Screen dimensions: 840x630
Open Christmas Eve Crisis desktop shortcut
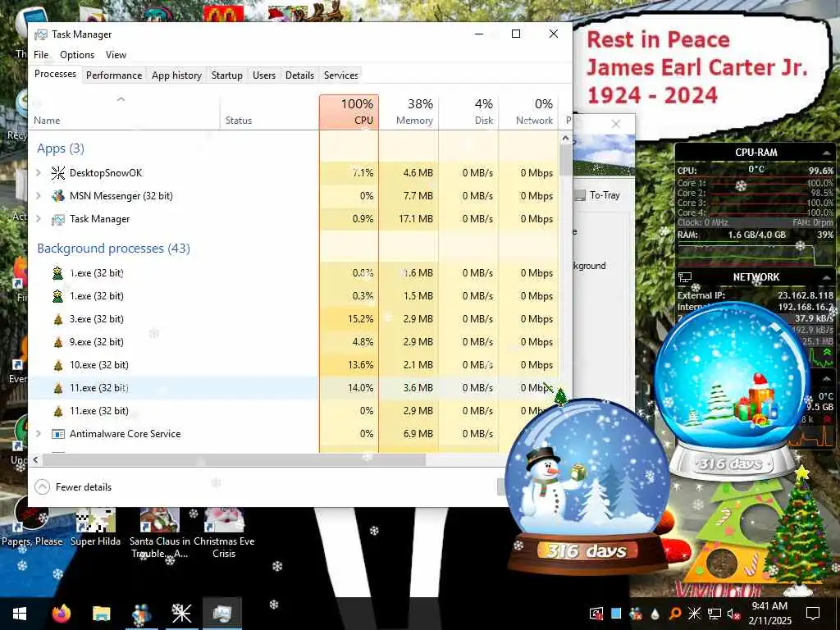[x=224, y=533]
